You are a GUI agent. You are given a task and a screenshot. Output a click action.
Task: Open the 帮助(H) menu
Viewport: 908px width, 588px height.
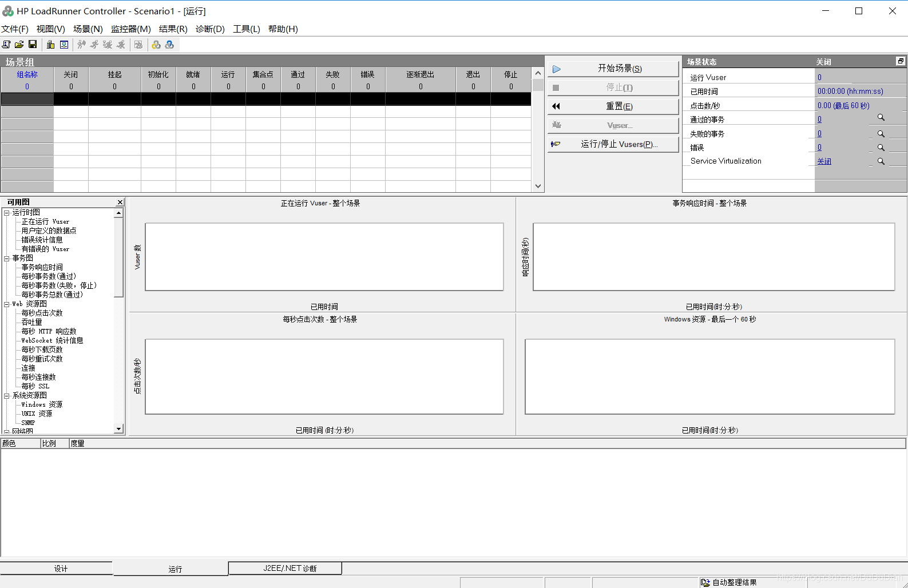(283, 29)
